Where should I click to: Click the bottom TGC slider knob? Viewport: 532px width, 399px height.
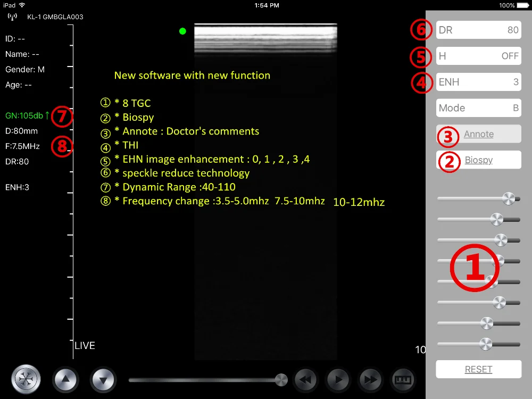coord(485,344)
